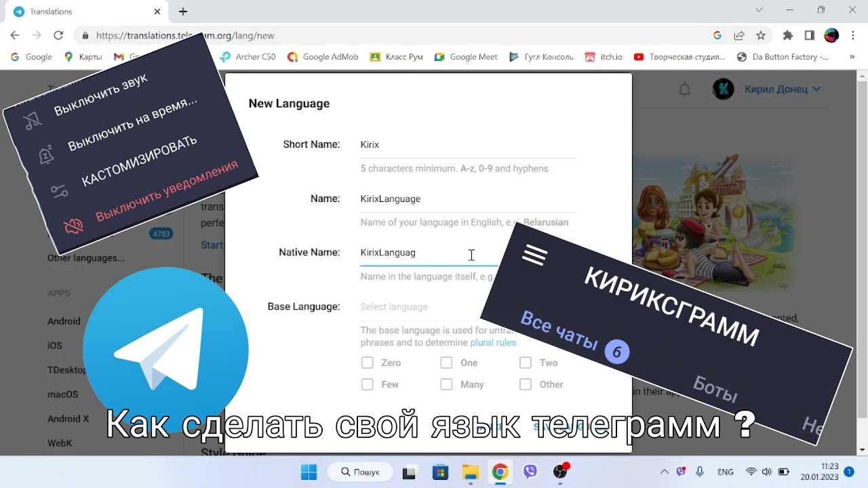The image size is (868, 488).
Task: Open the volume speaker tray icon
Action: [x=767, y=472]
